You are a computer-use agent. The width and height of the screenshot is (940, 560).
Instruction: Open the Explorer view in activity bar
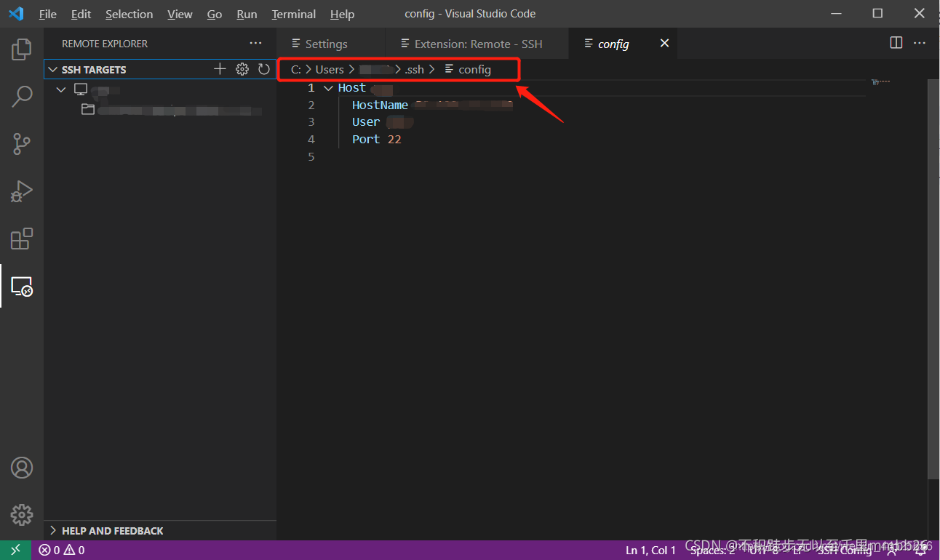coord(22,49)
